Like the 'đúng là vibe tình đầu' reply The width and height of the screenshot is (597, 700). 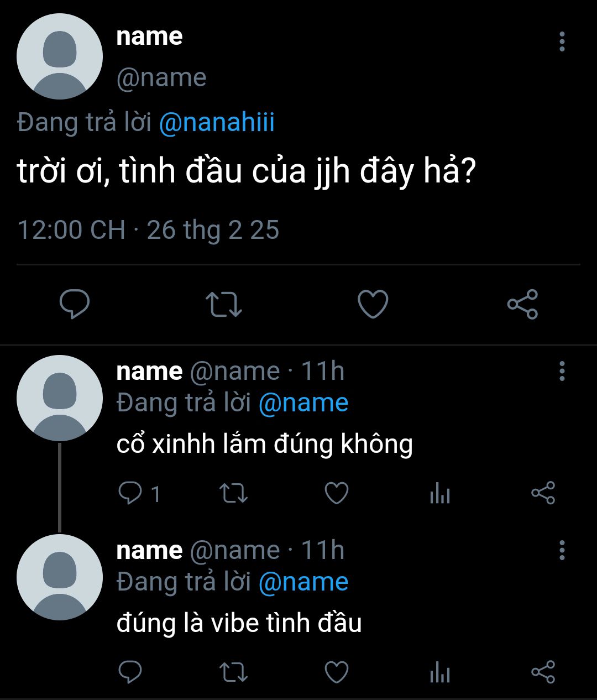coord(336,672)
